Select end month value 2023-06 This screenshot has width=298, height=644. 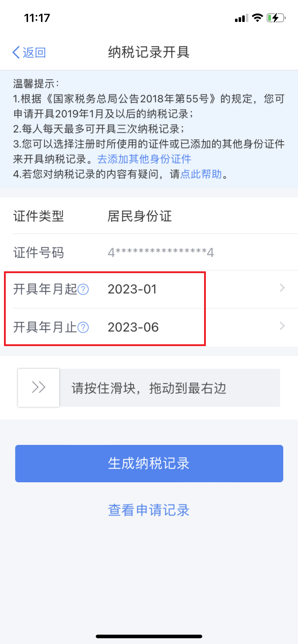pos(133,327)
